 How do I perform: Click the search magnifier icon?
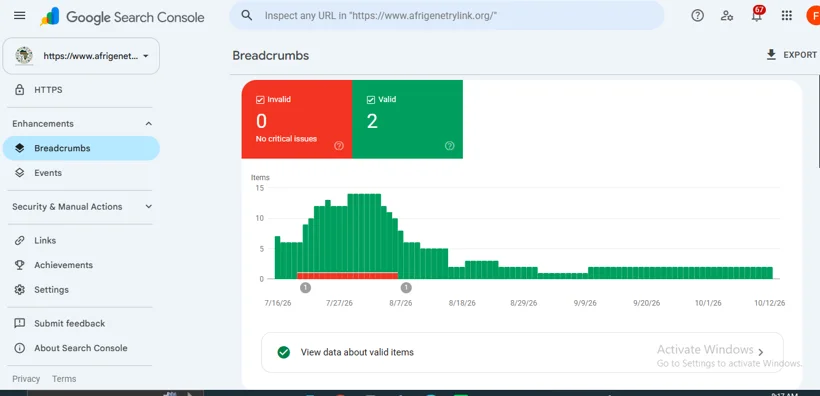pyautogui.click(x=247, y=16)
